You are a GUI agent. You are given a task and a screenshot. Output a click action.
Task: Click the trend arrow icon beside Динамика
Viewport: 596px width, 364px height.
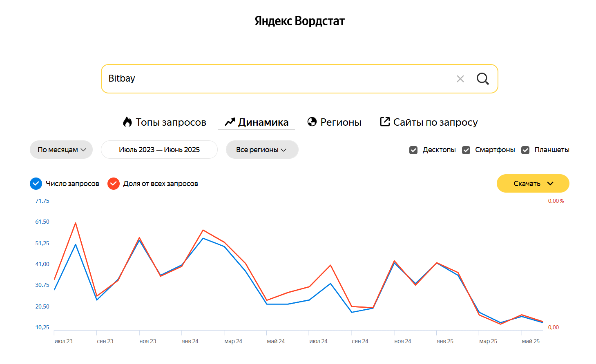pos(230,122)
